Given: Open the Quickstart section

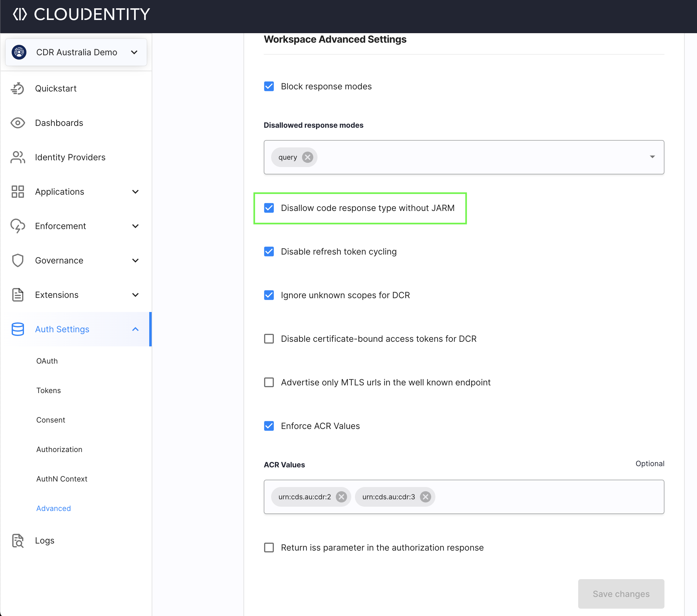Looking at the screenshot, I should tap(56, 88).
